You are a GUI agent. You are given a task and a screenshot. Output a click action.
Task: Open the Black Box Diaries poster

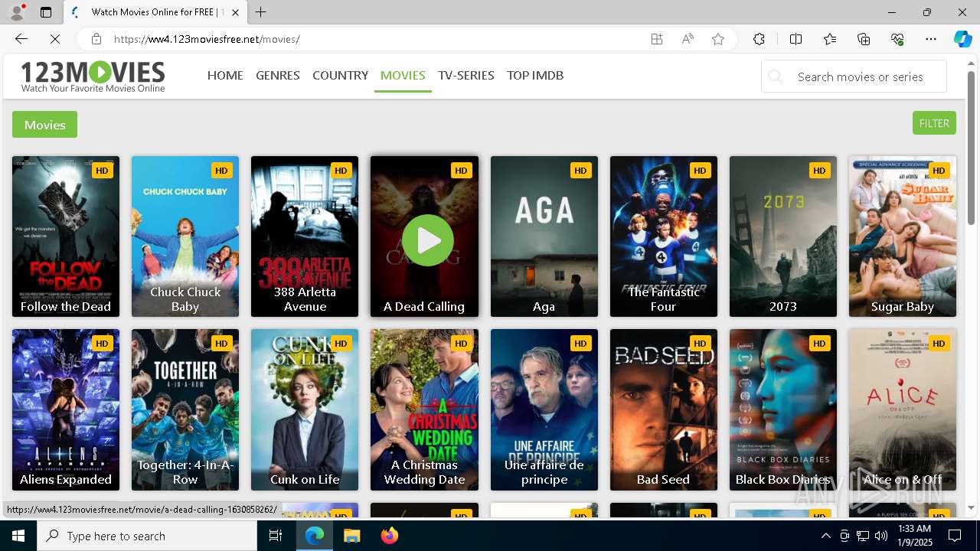[x=783, y=409]
